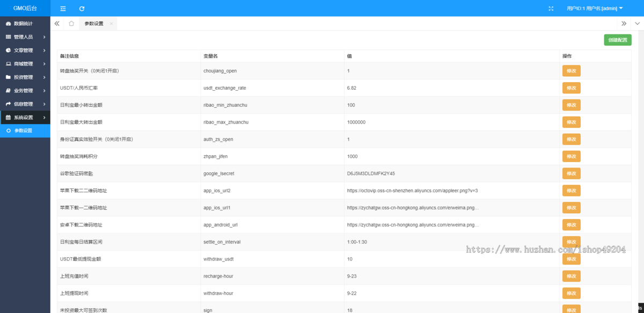The width and height of the screenshot is (644, 313).
Task: Expand the 信息管理 menu chevron
Action: [x=44, y=104]
